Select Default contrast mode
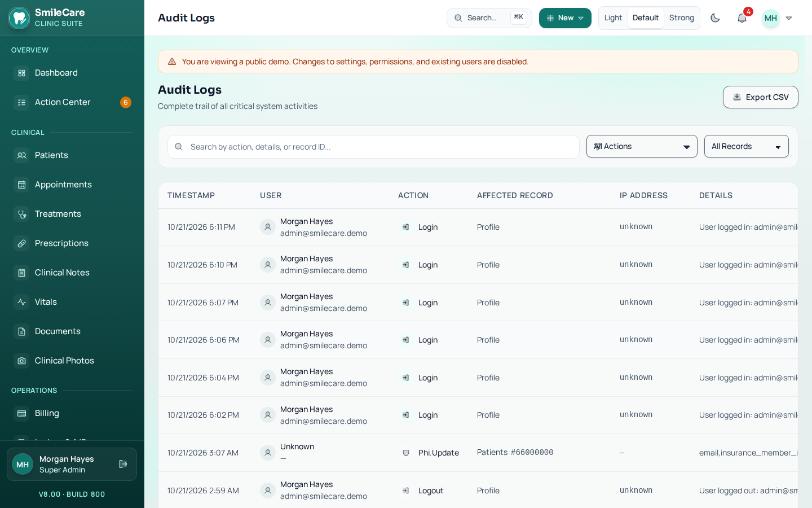Screen dimensions: 812x508 646,18
